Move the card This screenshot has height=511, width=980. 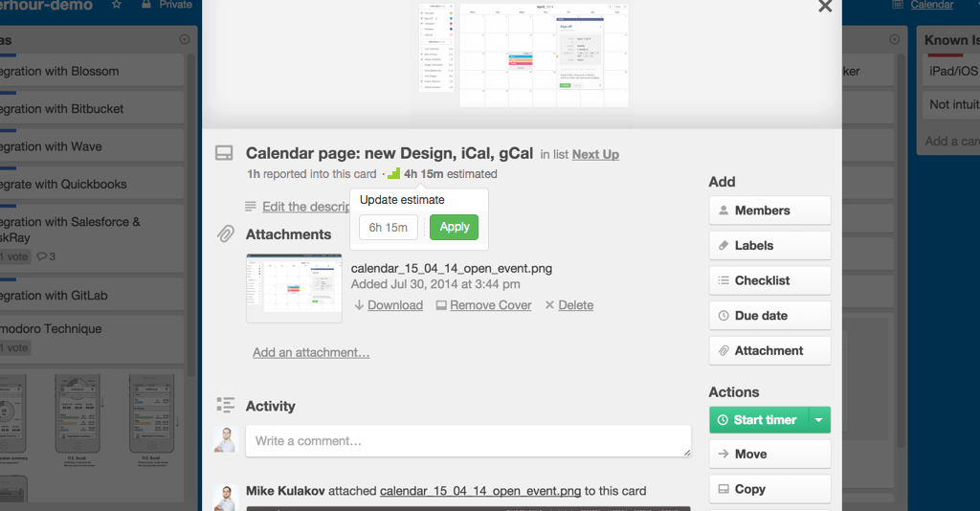770,455
